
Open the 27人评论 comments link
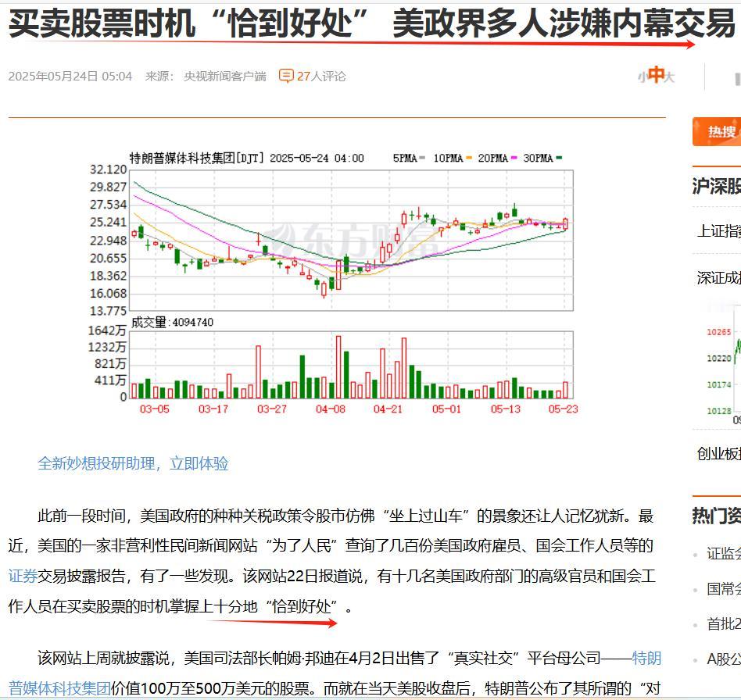coord(321,76)
